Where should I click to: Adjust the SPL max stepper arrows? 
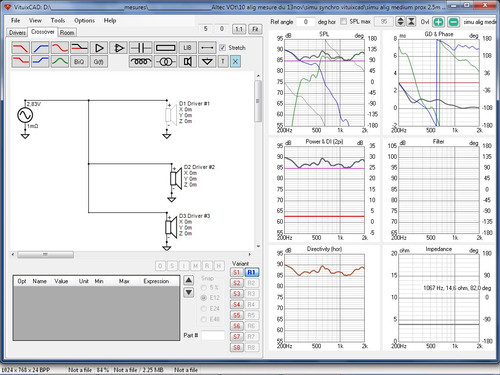click(x=400, y=22)
